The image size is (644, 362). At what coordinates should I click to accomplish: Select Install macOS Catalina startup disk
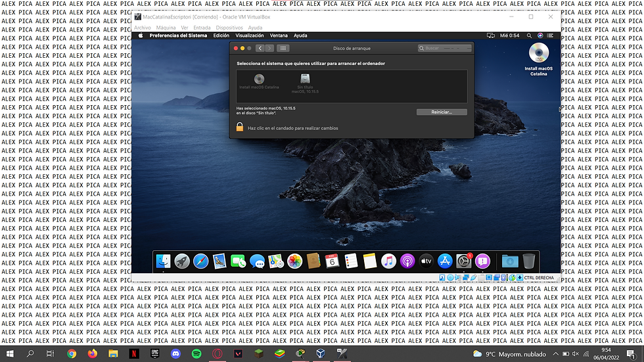[x=259, y=81]
